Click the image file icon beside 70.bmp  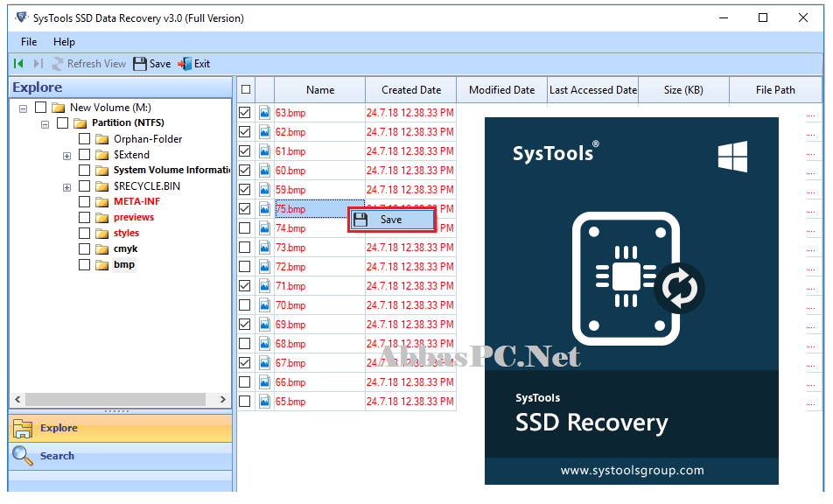[264, 305]
